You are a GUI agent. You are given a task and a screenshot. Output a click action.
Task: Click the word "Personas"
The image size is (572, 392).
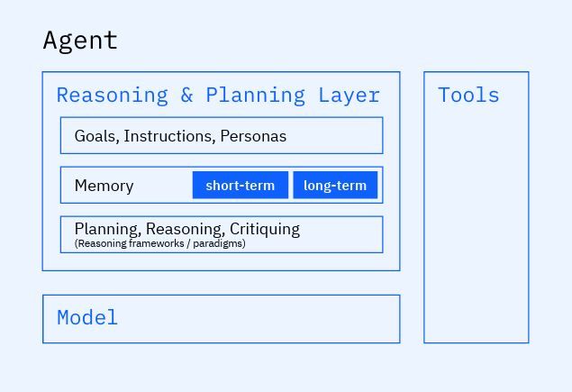point(253,136)
